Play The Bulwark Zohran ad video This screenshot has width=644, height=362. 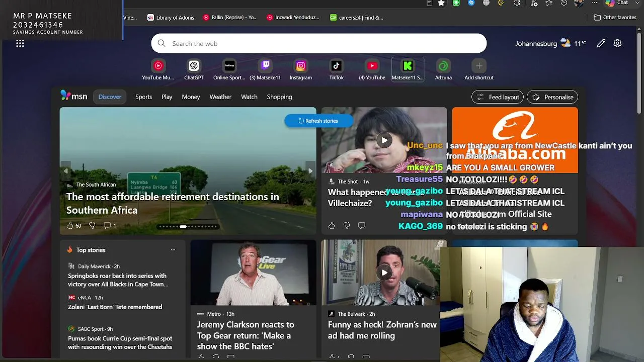click(384, 273)
